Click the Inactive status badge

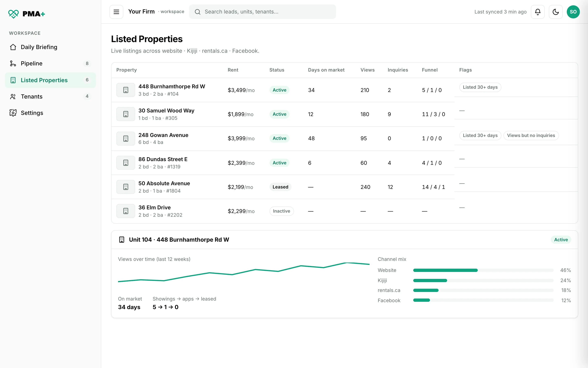[281, 211]
